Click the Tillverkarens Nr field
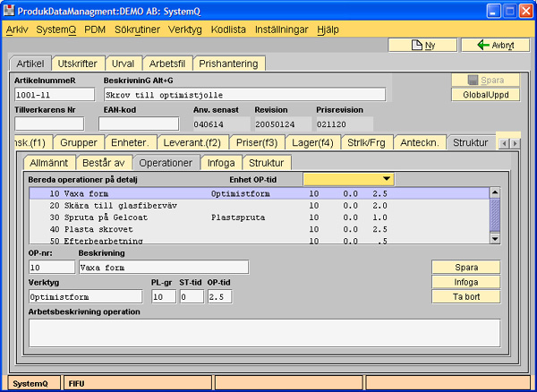This screenshot has width=537, height=392. 49,124
